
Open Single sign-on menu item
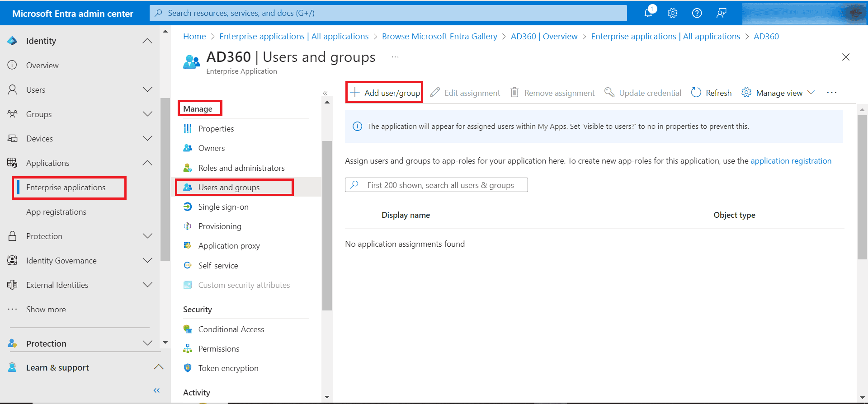pyautogui.click(x=223, y=207)
